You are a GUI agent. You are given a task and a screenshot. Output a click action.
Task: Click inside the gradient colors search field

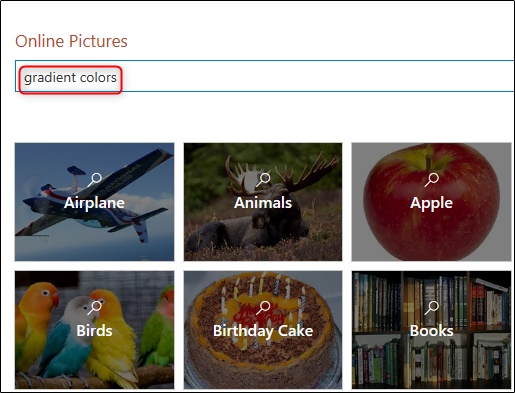point(265,76)
